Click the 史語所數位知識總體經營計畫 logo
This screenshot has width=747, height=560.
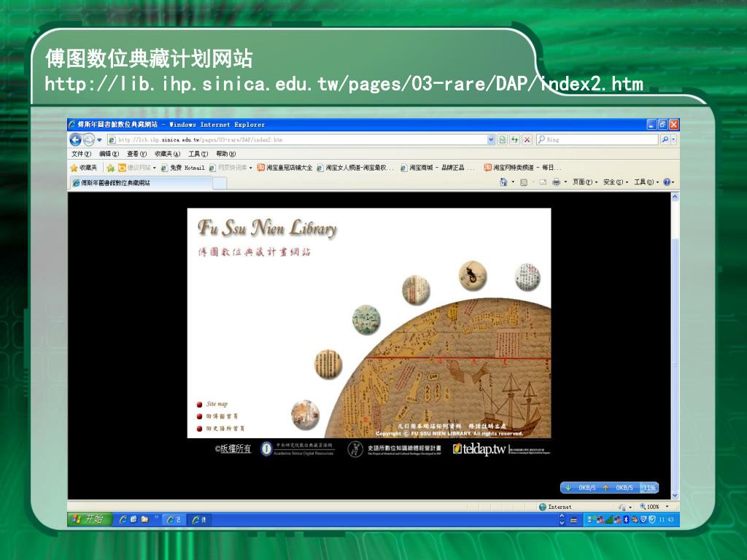coord(395,448)
